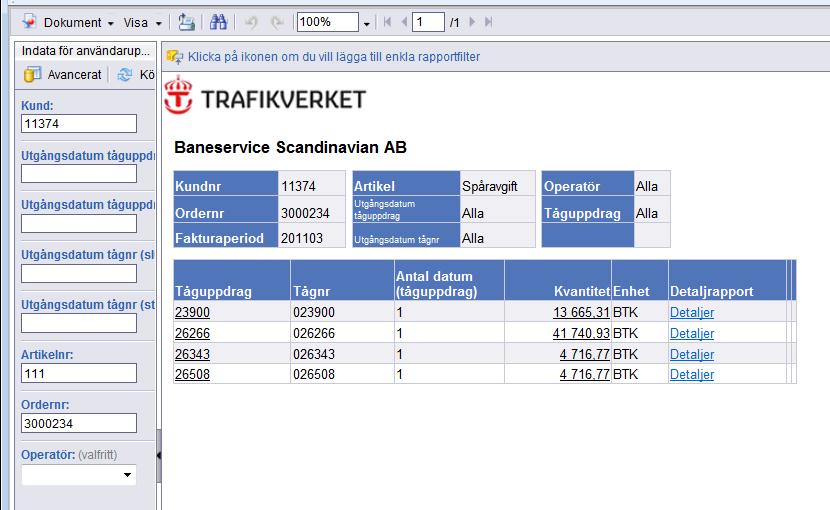830x510 pixels.
Task: Expand the zoom level dropdown arrow
Action: (366, 23)
